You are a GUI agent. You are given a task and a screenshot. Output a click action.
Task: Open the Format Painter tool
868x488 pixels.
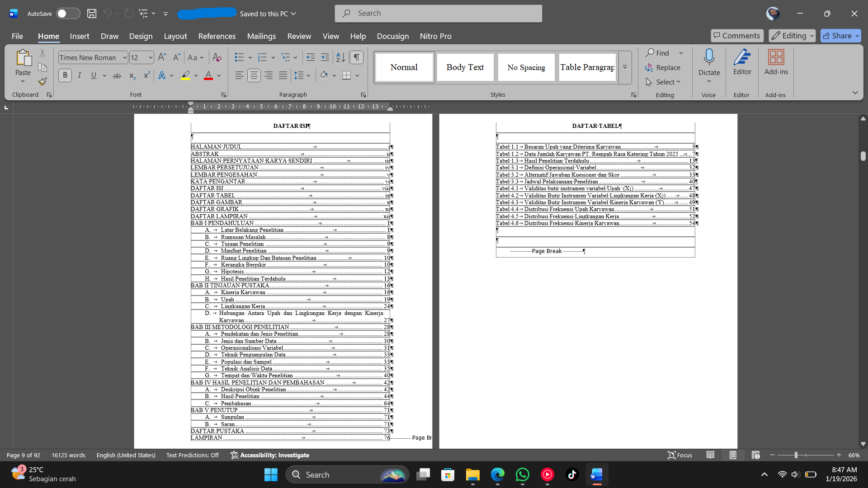tap(42, 82)
